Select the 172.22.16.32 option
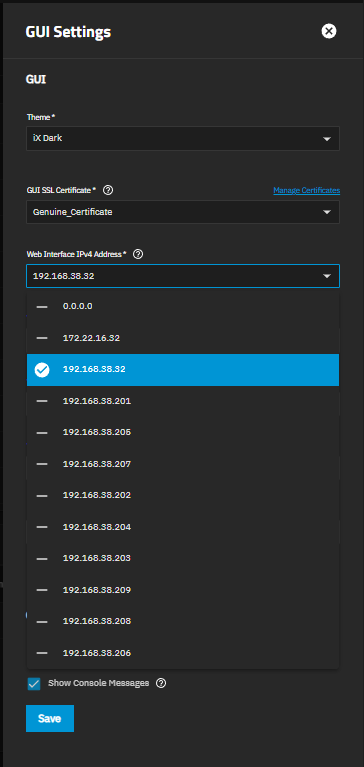Viewport: 364px width, 767px height. [182, 338]
